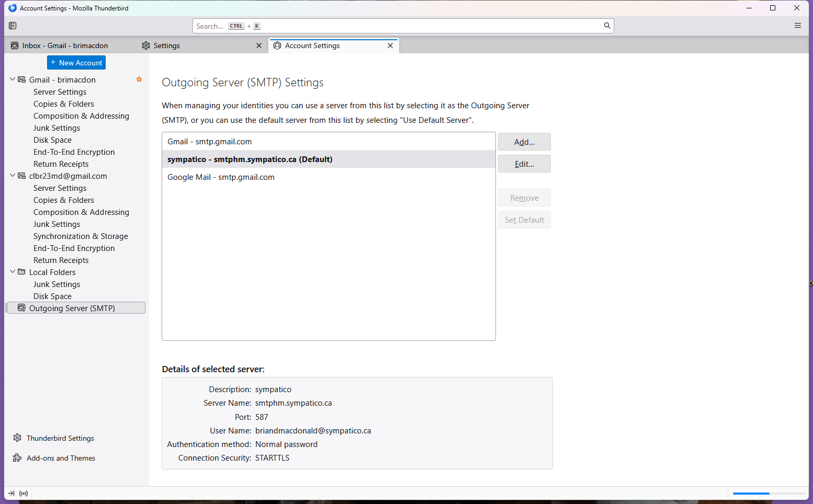Collapse the Gmail - brimacdon account tree
This screenshot has width=813, height=504.
pyautogui.click(x=13, y=79)
